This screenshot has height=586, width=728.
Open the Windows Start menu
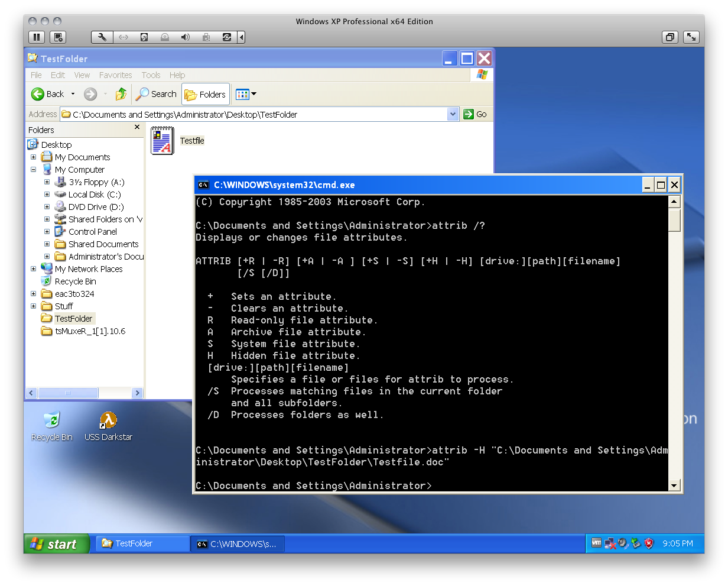click(57, 544)
